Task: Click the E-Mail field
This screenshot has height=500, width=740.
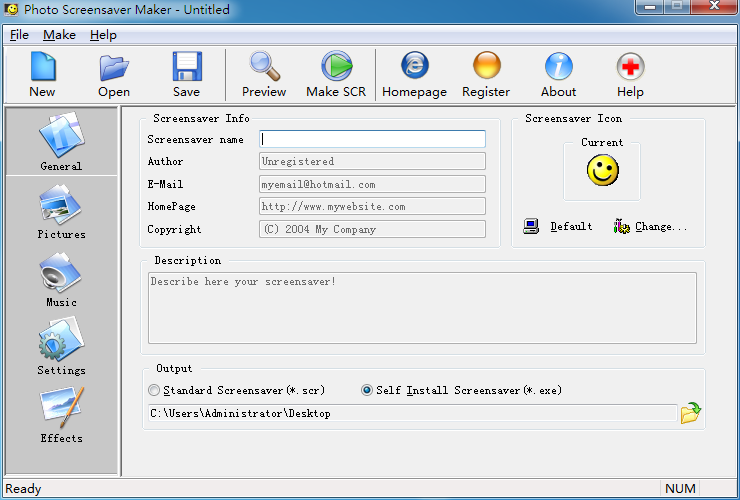Action: pyautogui.click(x=372, y=184)
